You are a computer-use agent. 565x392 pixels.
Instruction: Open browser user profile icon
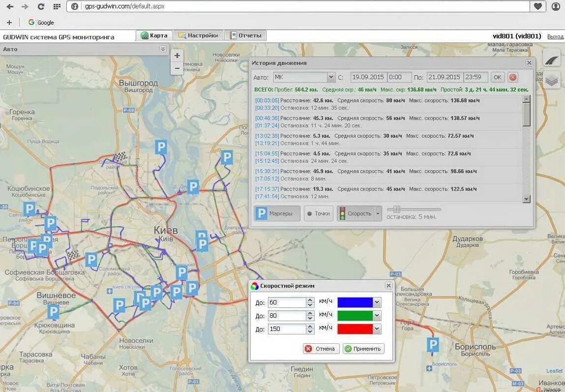pyautogui.click(x=556, y=6)
